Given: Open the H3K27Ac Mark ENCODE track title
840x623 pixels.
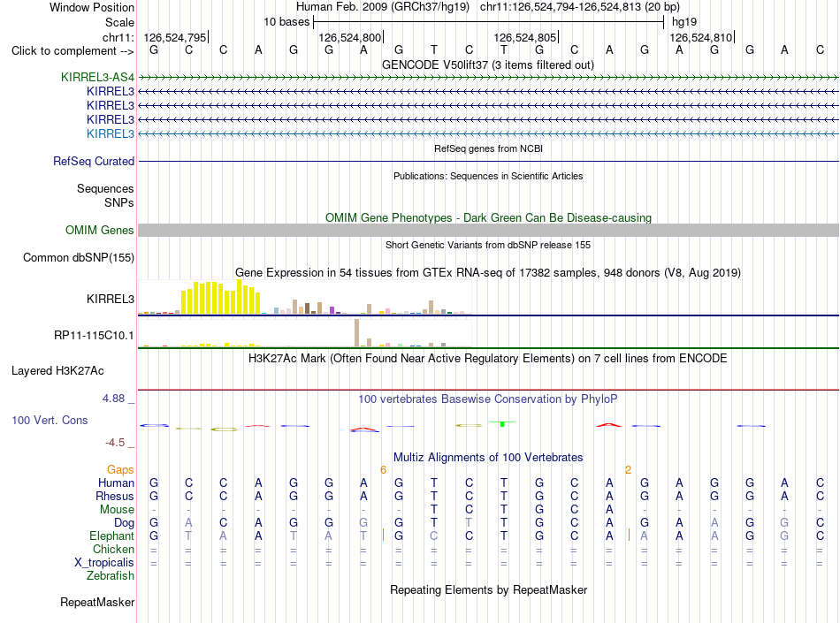Looking at the screenshot, I should coord(488,359).
